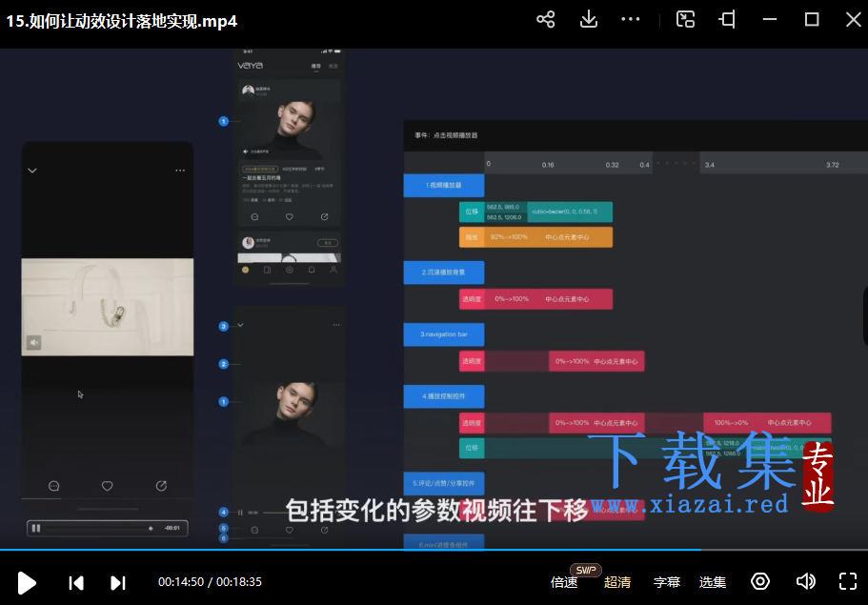Enter fullscreen mode
This screenshot has height=605, width=868.
848,582
